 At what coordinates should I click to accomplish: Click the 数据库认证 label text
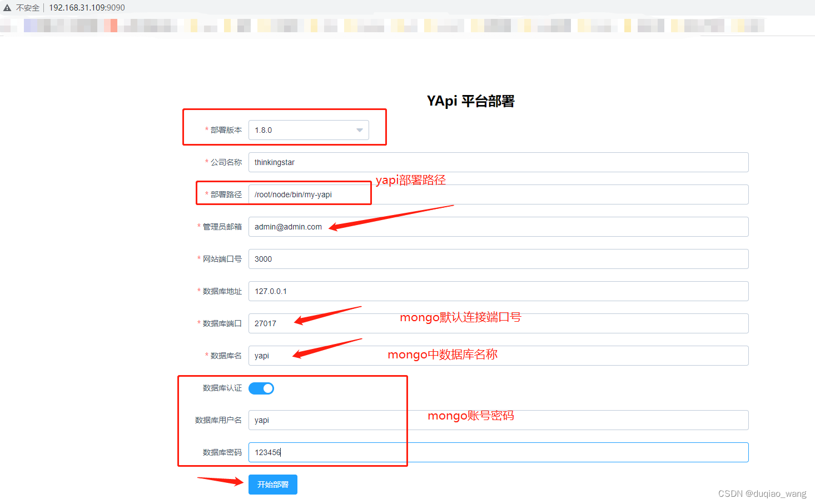coord(222,388)
